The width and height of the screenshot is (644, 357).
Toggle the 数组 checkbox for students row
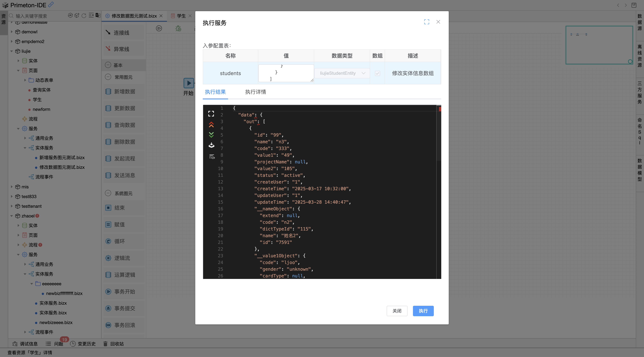click(x=377, y=73)
